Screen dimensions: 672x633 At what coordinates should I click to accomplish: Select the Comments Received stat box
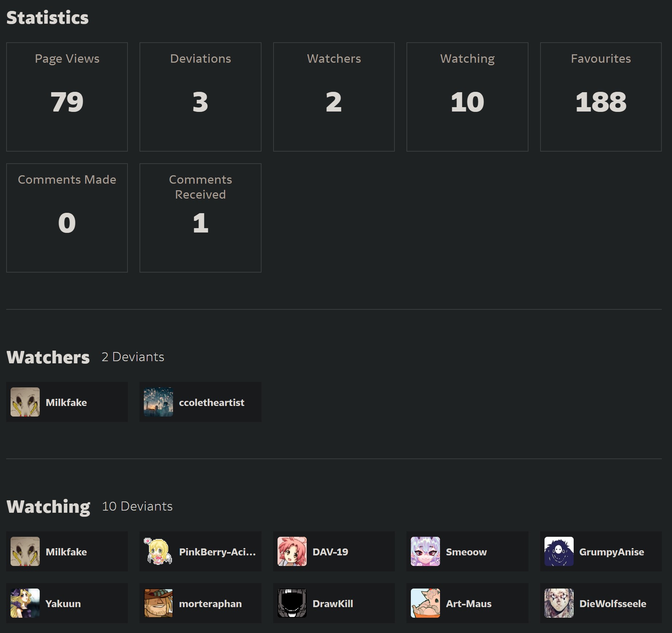pyautogui.click(x=200, y=218)
